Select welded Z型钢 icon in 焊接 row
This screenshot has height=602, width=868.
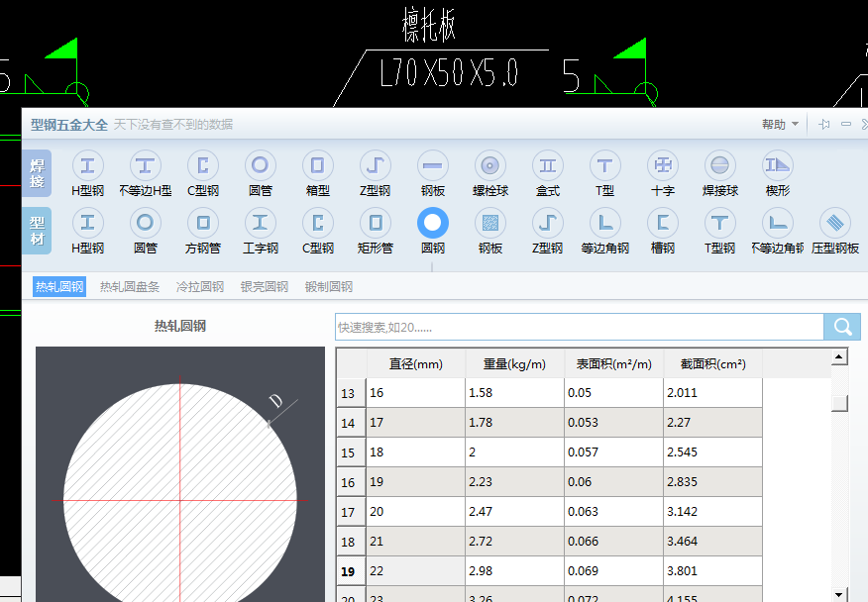pyautogui.click(x=376, y=165)
